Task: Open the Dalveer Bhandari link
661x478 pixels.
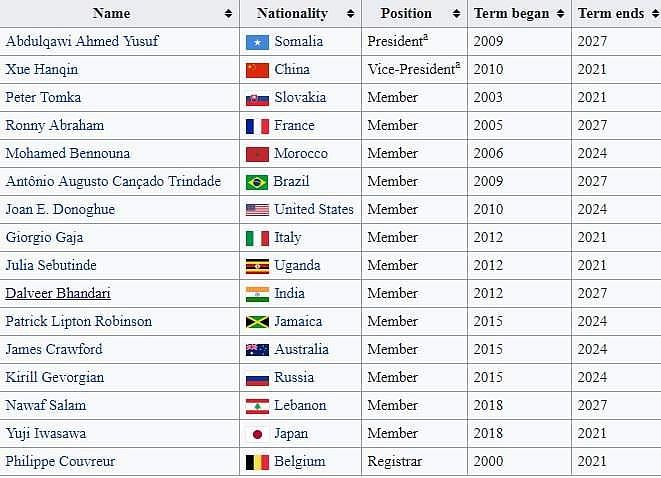Action: coord(58,294)
